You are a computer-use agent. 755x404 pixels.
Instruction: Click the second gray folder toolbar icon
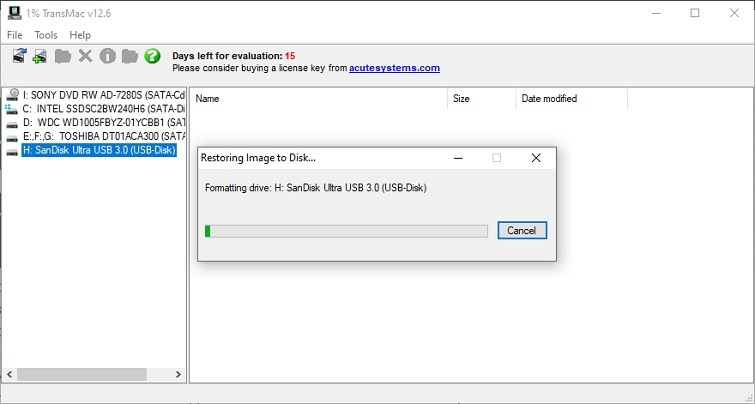pyautogui.click(x=130, y=56)
